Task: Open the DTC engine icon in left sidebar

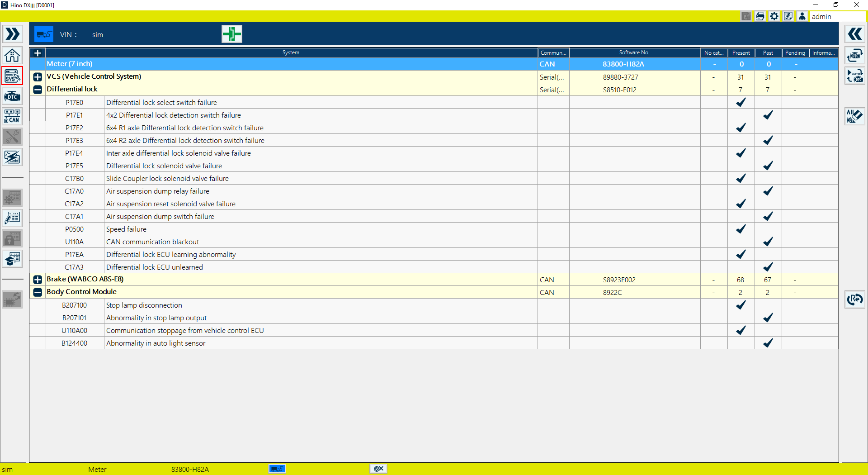Action: pos(12,96)
